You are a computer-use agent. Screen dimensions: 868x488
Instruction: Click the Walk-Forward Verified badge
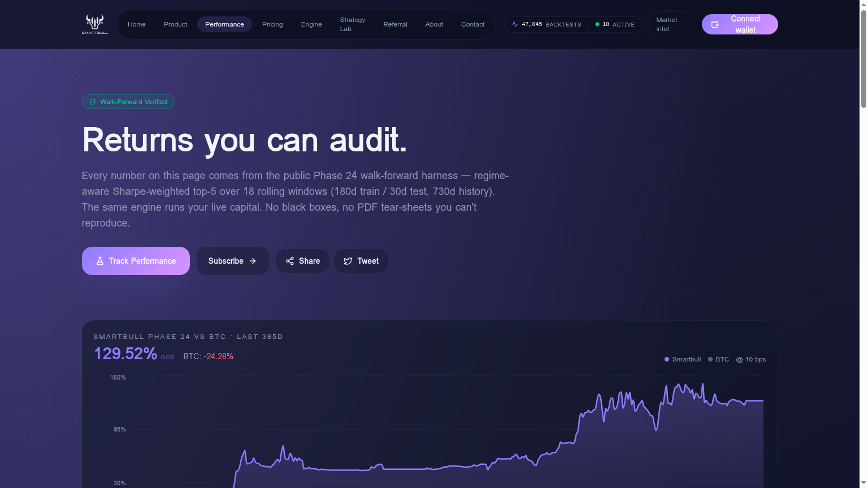coord(128,102)
